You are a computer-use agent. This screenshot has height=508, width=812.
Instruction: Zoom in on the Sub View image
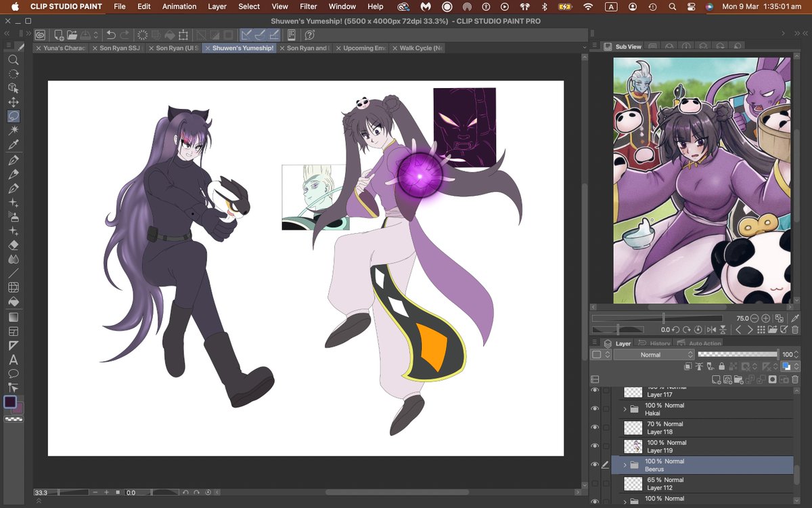765,318
